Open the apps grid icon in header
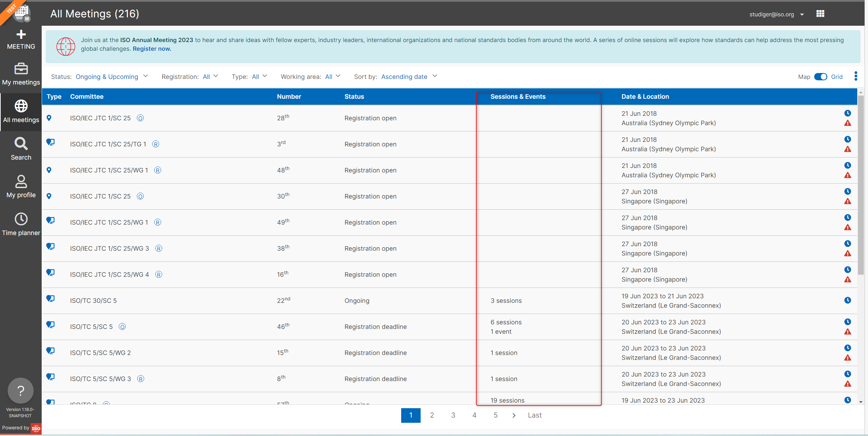The height and width of the screenshot is (436, 868). pos(820,14)
